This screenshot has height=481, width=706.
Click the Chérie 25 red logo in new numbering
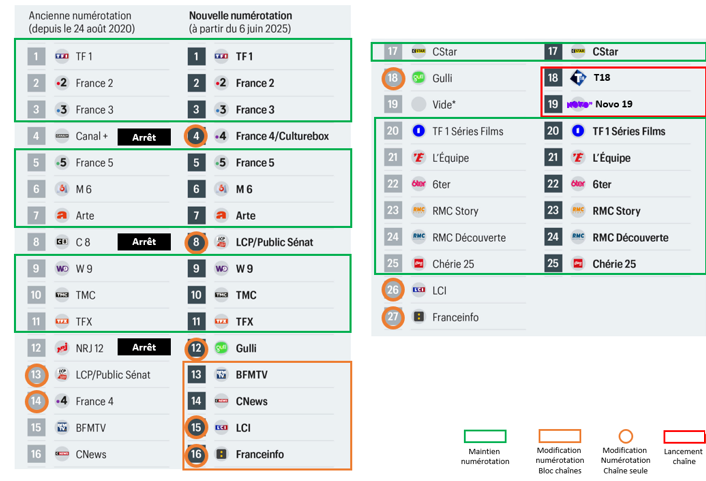[x=579, y=263]
